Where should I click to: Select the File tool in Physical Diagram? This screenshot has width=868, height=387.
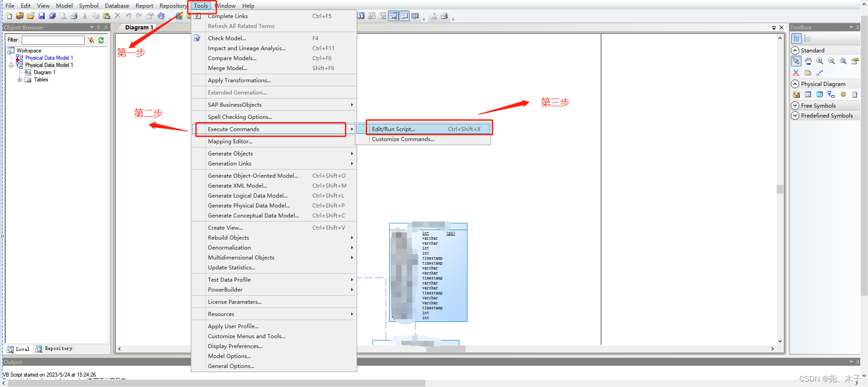pyautogui.click(x=855, y=94)
